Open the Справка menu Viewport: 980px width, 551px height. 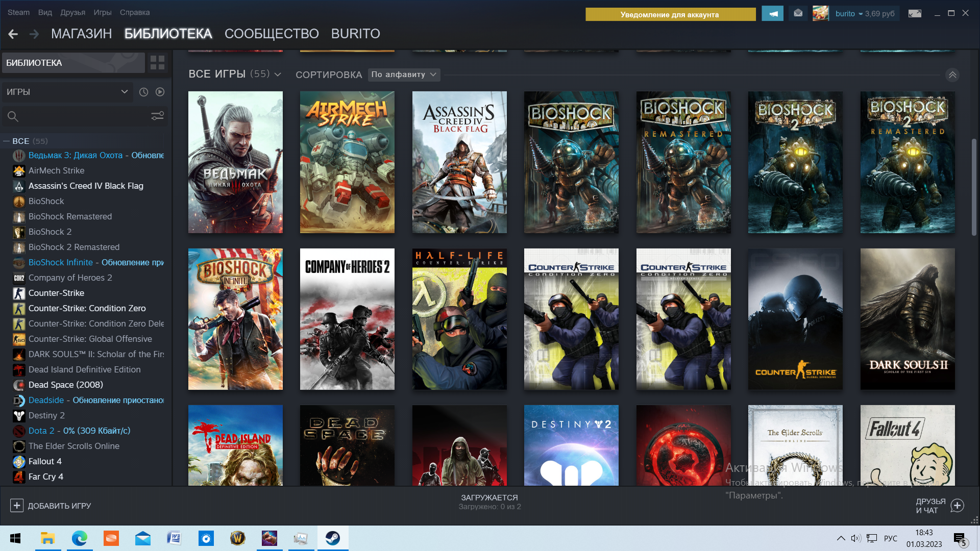pyautogui.click(x=135, y=12)
